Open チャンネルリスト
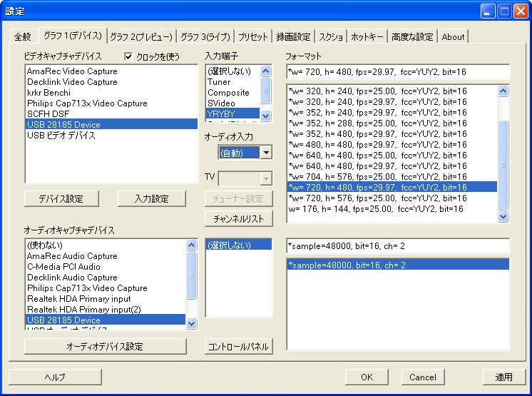Image resolution: width=532 pixels, height=396 pixels. [x=238, y=218]
